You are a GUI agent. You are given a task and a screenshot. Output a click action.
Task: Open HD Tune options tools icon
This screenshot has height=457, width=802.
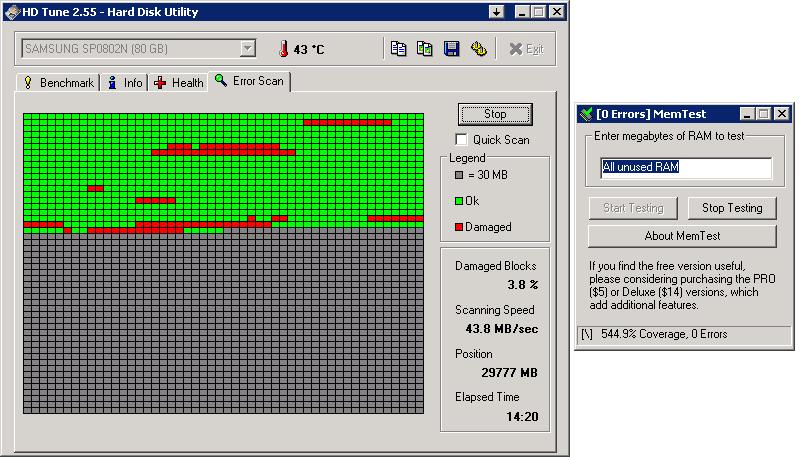click(x=479, y=49)
